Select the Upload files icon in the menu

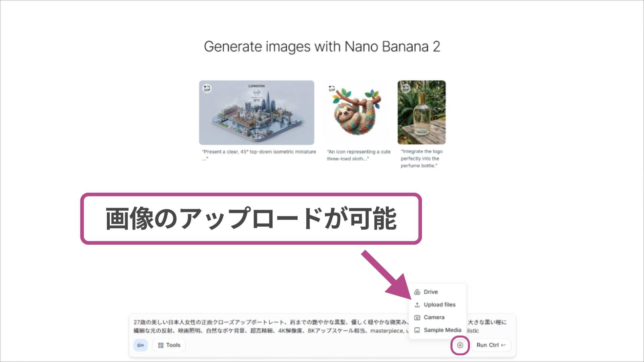point(417,304)
